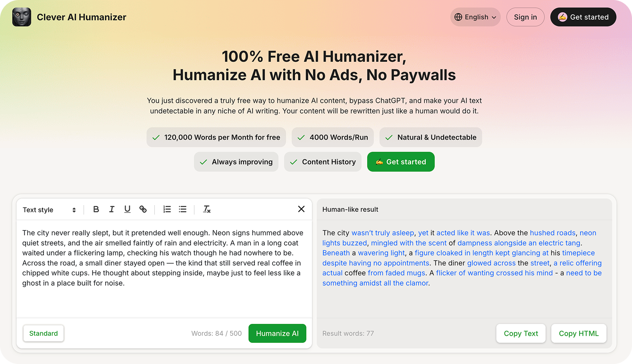
Task: Toggle italic formatting in the editor
Action: tap(112, 209)
